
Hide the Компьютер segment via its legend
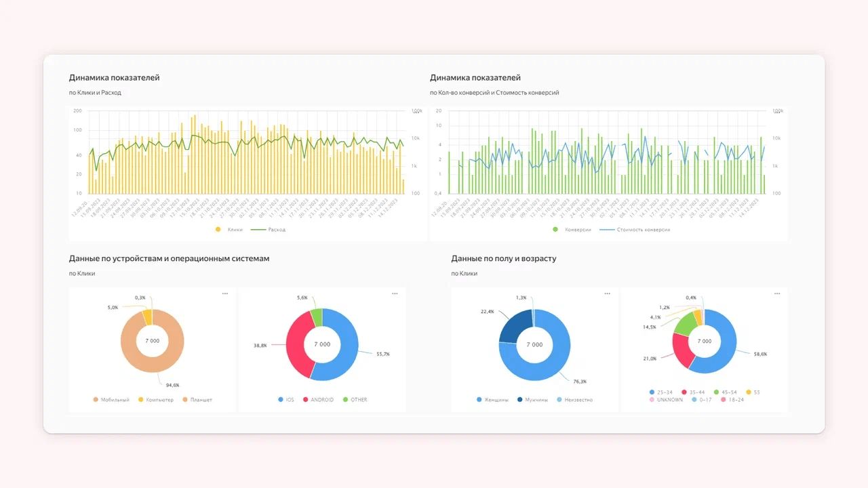155,400
